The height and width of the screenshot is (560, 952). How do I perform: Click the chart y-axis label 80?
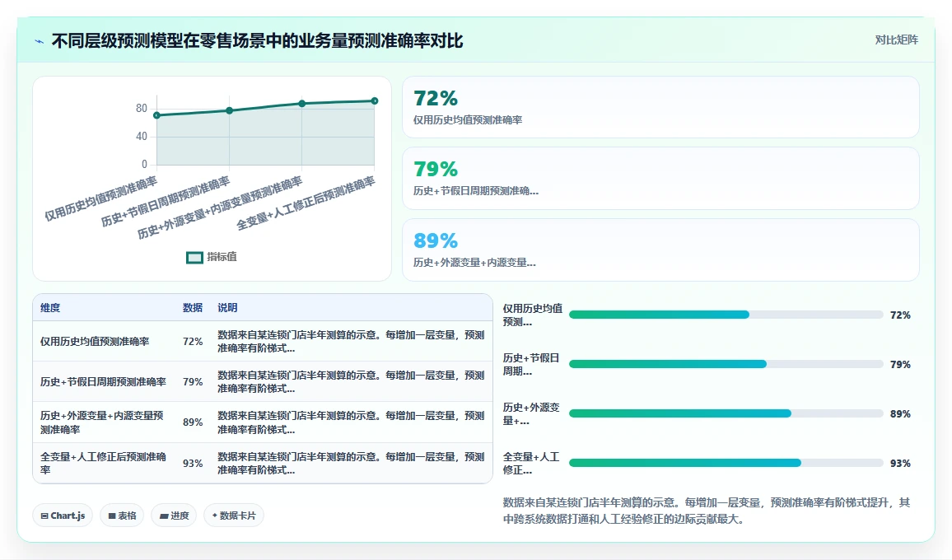coord(142,108)
